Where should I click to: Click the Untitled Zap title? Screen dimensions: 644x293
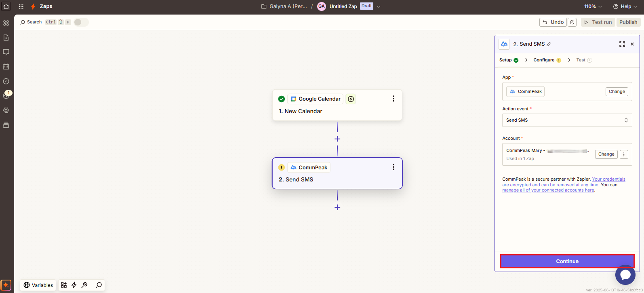pyautogui.click(x=343, y=6)
